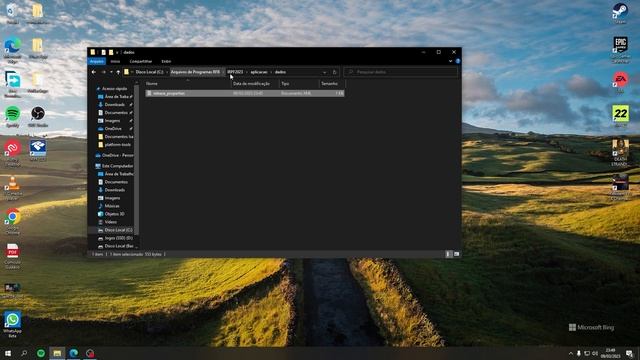Refresh the folder view
The width and height of the screenshot is (640, 360).
[x=334, y=72]
